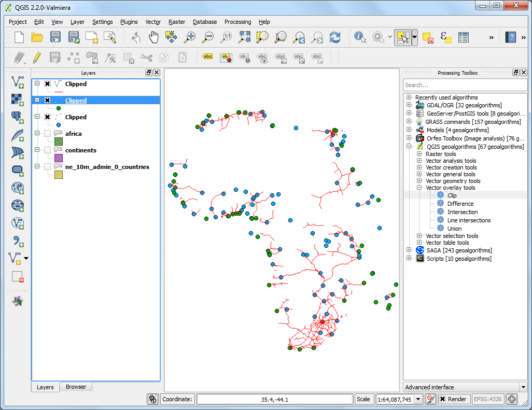Activate the Zoom In magnifier tool
This screenshot has height=410, width=532.
(190, 37)
